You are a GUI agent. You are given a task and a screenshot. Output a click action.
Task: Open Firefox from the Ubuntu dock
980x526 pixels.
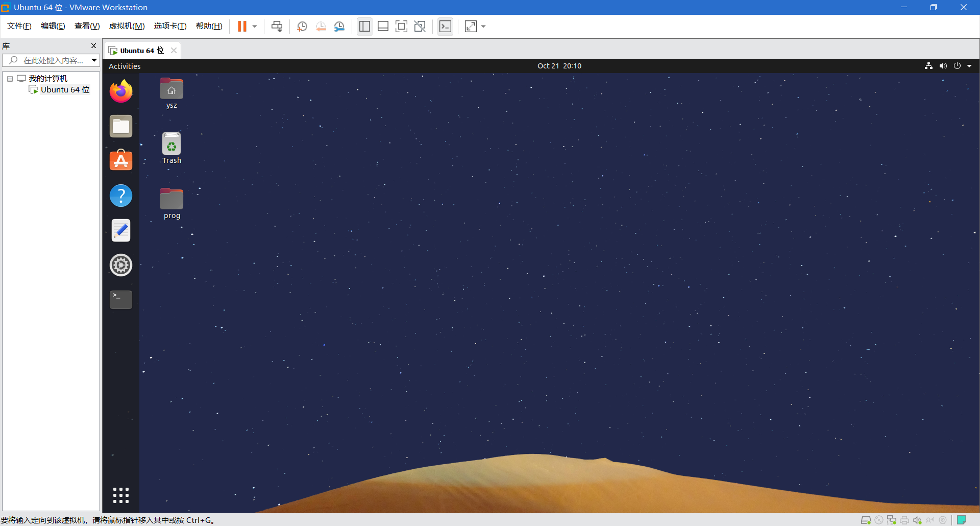(x=120, y=91)
